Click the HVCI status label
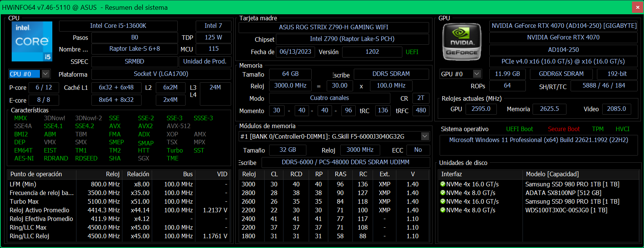The width and height of the screenshot is (644, 248). pyautogui.click(x=623, y=129)
